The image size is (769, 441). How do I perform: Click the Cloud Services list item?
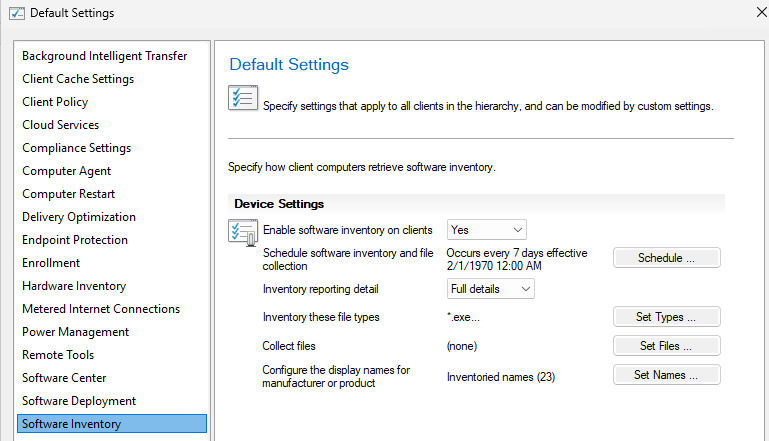[x=60, y=125]
